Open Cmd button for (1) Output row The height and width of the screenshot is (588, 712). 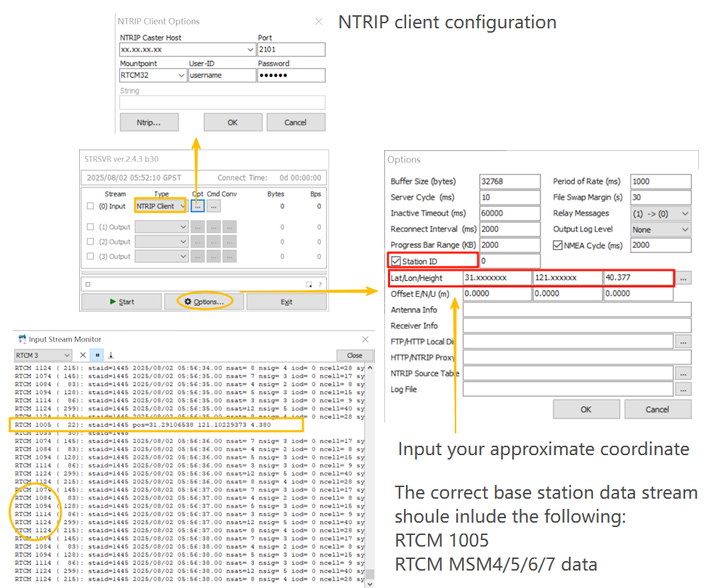coord(214,226)
